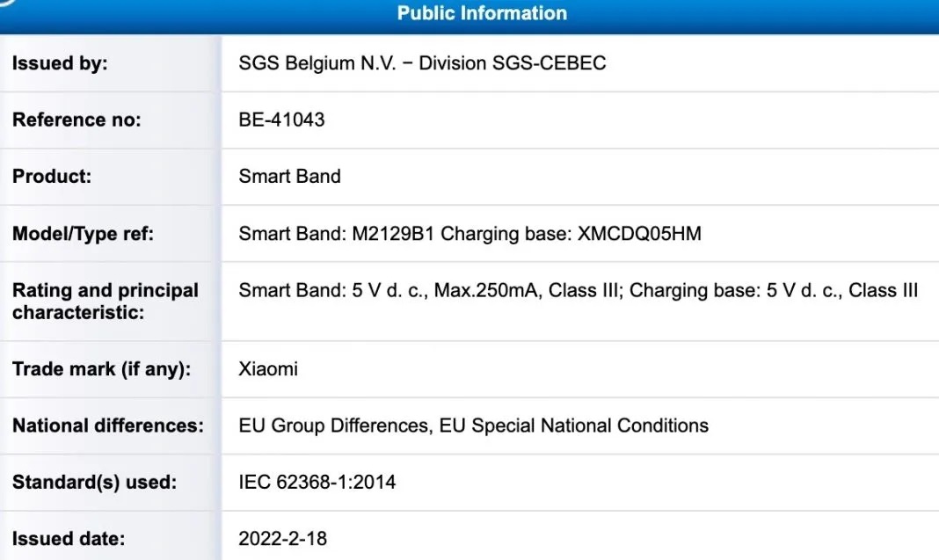
Task: Click the "Model/Type ref:" label
Action: [x=83, y=235]
